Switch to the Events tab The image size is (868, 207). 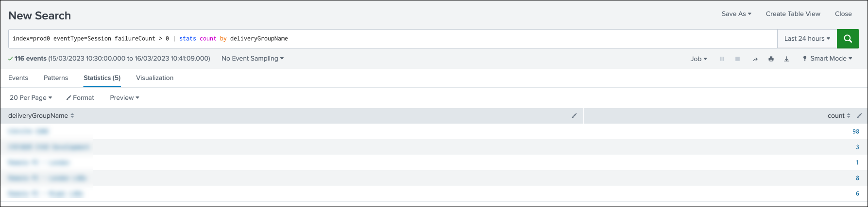(18, 78)
